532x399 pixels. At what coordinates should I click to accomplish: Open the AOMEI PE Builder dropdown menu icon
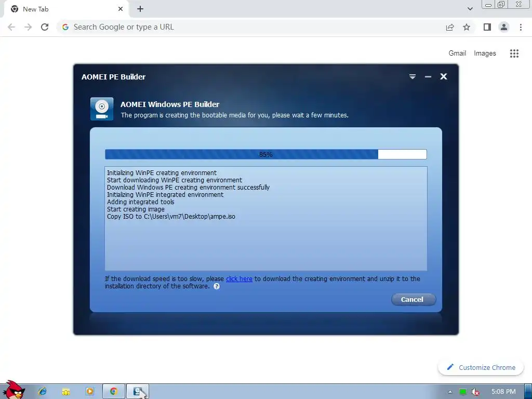pyautogui.click(x=412, y=77)
